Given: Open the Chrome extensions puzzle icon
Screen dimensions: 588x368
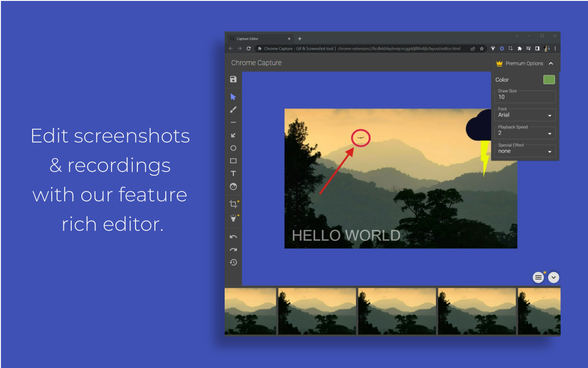Looking at the screenshot, I should [x=520, y=48].
